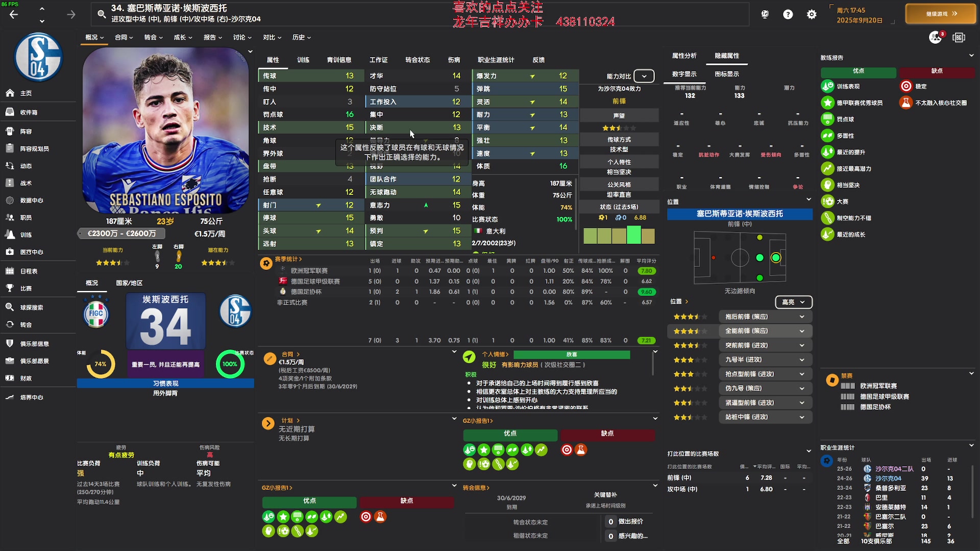980x551 pixels.
Task: Switch to 数字显示 view
Action: coord(684,74)
